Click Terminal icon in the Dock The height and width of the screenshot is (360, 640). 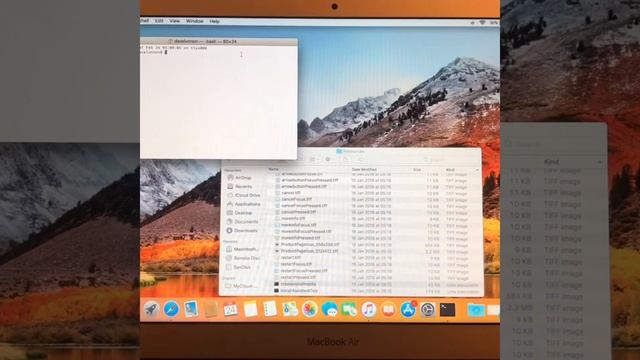(x=447, y=309)
